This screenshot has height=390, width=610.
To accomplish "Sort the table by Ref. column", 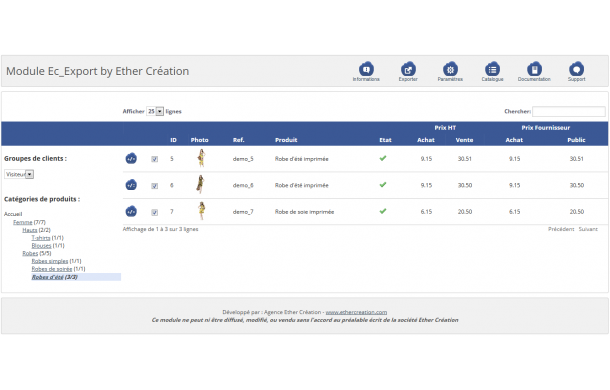I will click(238, 140).
